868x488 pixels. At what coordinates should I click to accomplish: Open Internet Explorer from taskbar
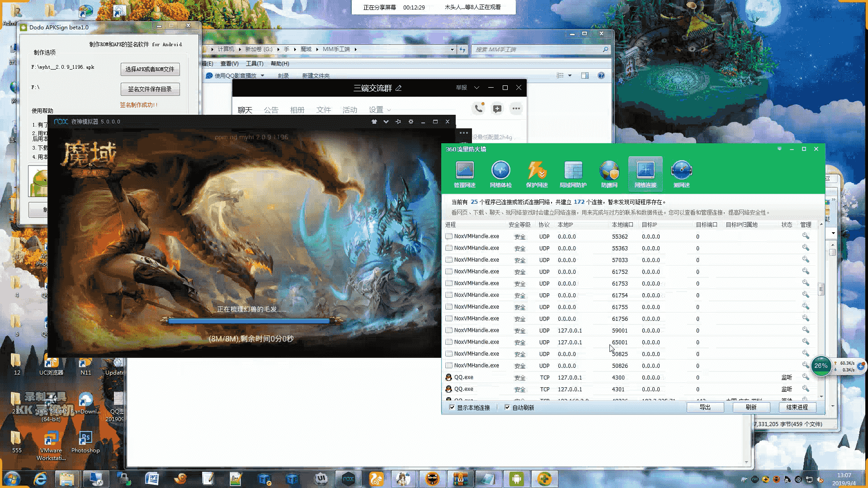tap(40, 479)
